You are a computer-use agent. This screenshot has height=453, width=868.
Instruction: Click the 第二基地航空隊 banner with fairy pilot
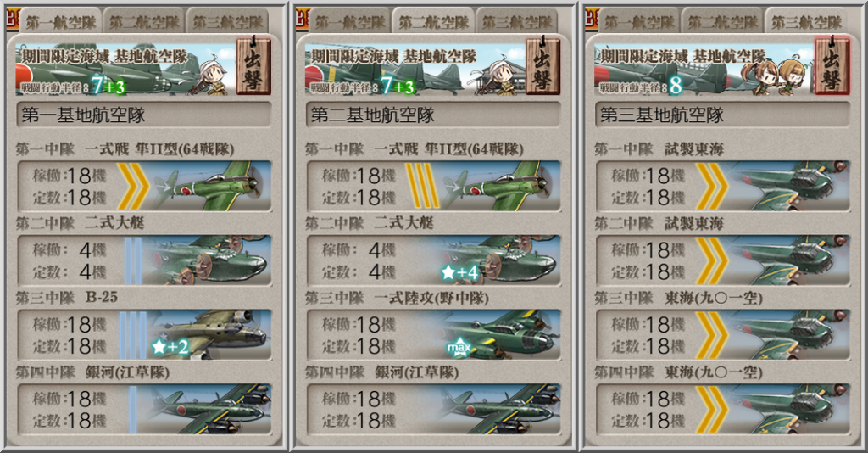click(415, 69)
